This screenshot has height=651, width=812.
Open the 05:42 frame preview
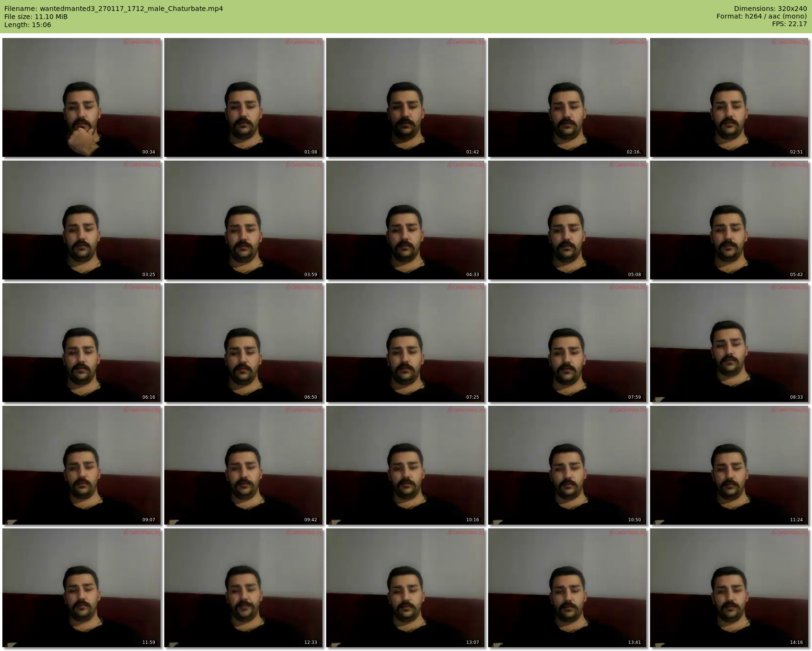pos(729,220)
